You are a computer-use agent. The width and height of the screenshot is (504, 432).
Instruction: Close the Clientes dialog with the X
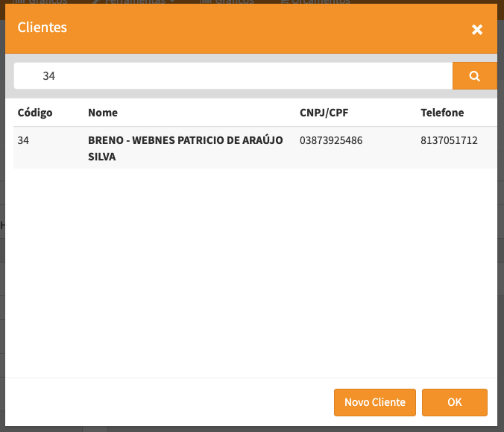[x=477, y=29]
